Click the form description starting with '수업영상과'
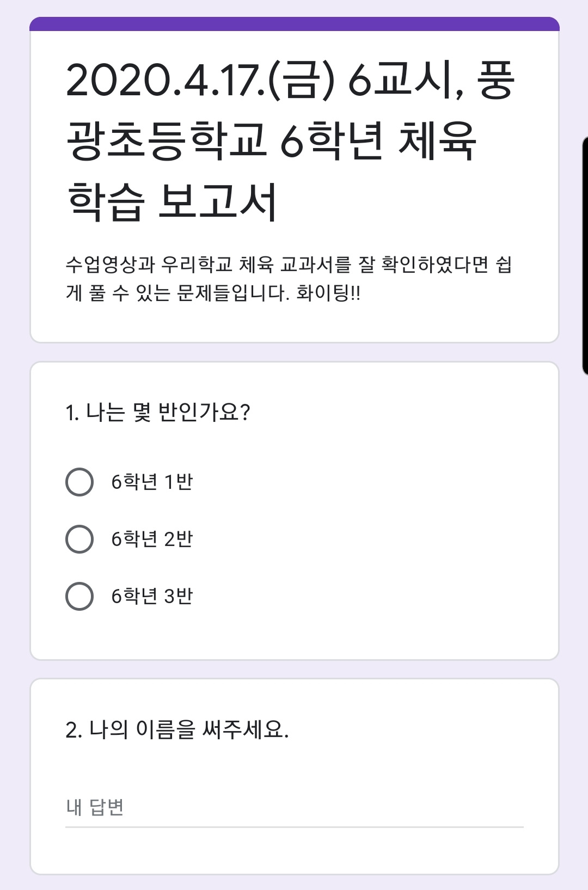Screen dimensions: 588x890 [x=289, y=279]
